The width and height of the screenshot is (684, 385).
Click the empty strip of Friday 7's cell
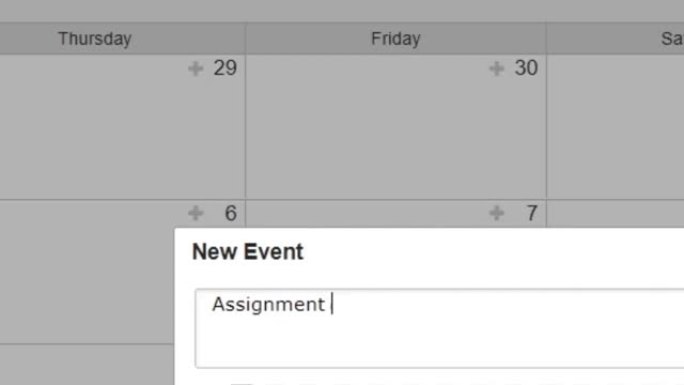[366, 214]
